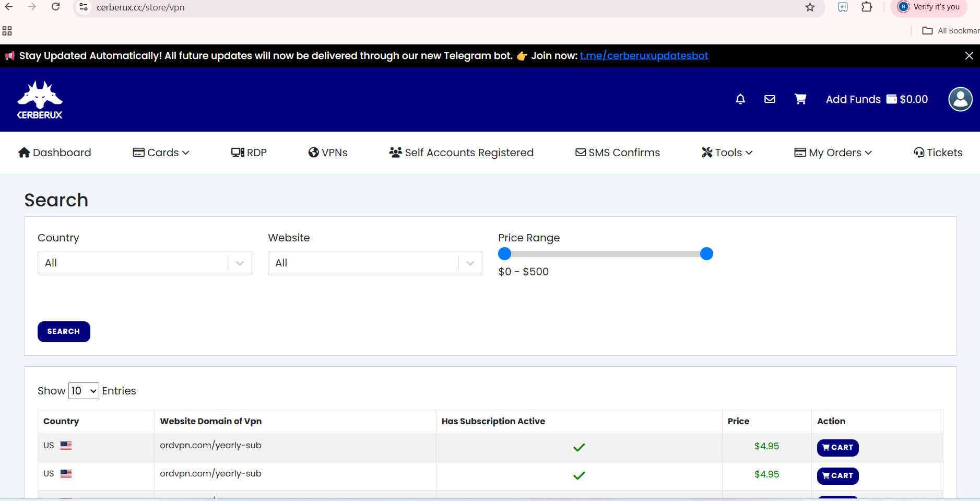The image size is (980, 501).
Task: Open the All Bookmarks folder
Action: pos(951,31)
